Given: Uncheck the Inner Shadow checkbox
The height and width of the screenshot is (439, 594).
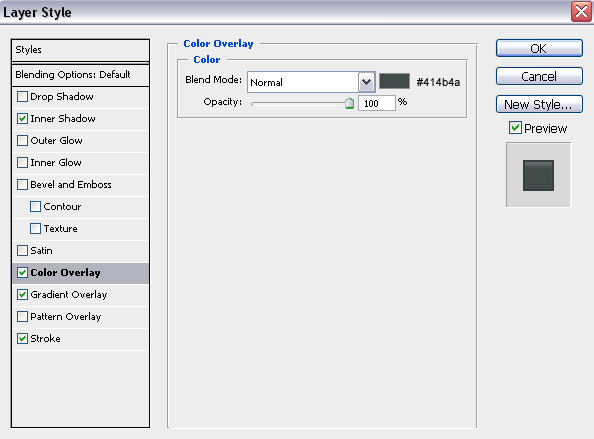Looking at the screenshot, I should click(x=22, y=119).
